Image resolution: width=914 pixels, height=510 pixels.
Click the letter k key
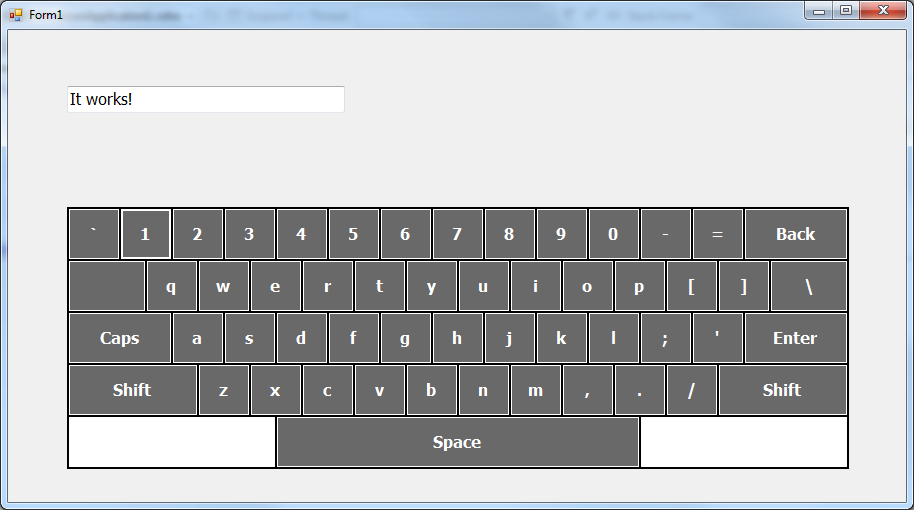point(561,337)
